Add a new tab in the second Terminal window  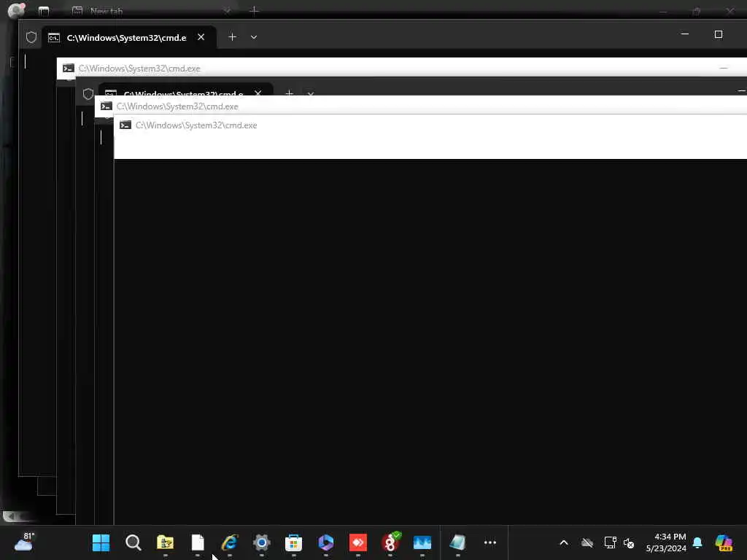(x=289, y=93)
